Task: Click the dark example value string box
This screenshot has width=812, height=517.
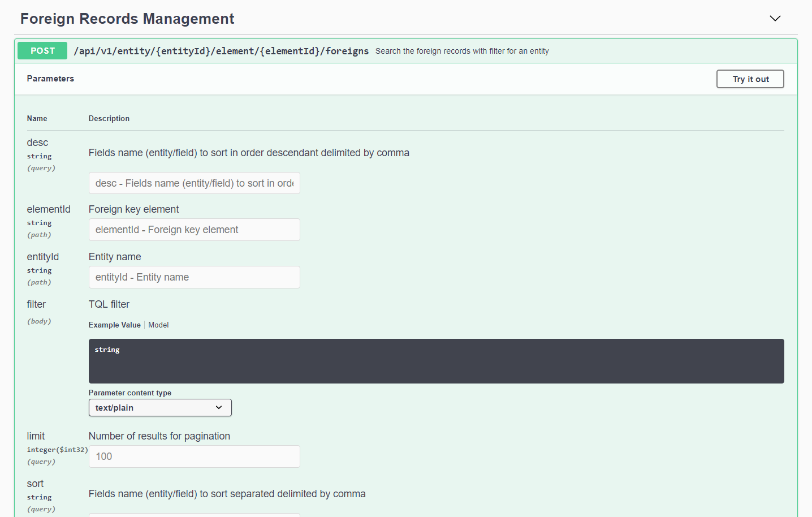Action: [436, 361]
